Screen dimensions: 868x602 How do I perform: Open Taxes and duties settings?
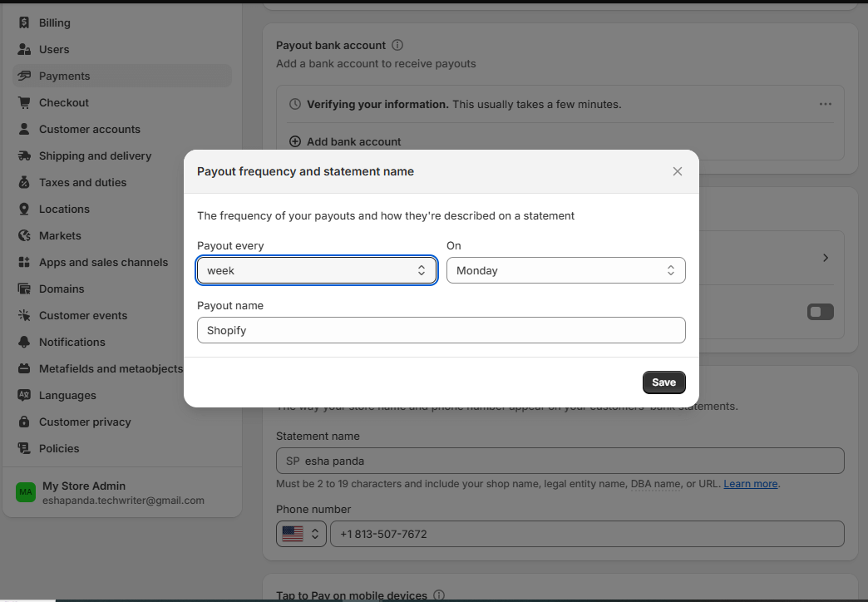pos(83,182)
